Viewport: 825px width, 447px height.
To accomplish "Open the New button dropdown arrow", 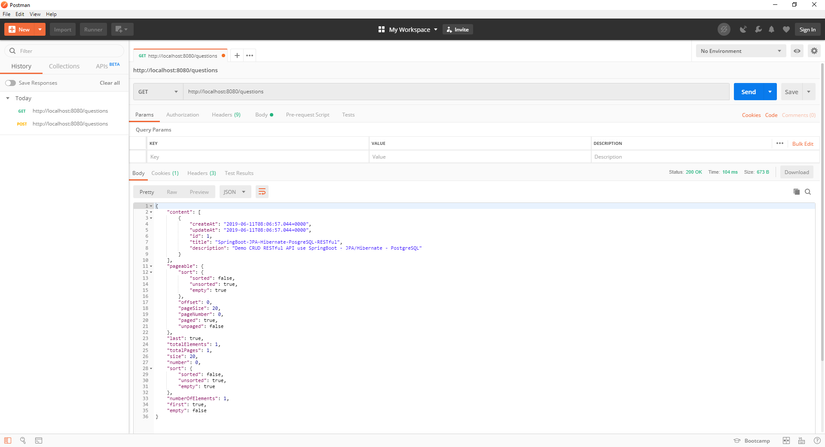I will pos(39,29).
